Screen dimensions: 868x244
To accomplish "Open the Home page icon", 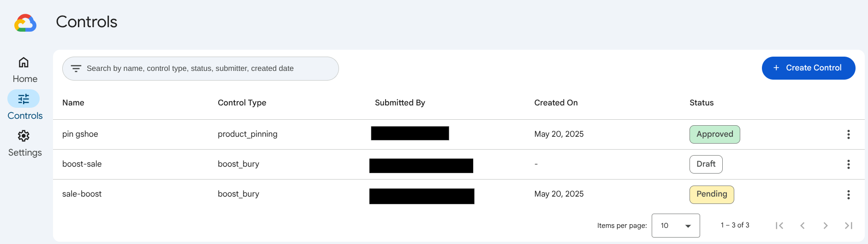I will [24, 62].
